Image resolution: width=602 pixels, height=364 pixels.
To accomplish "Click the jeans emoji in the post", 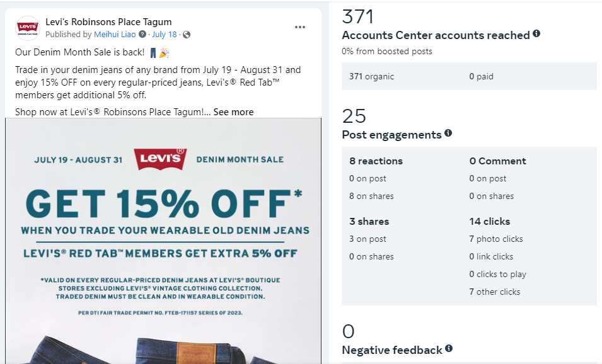I will click(153, 53).
